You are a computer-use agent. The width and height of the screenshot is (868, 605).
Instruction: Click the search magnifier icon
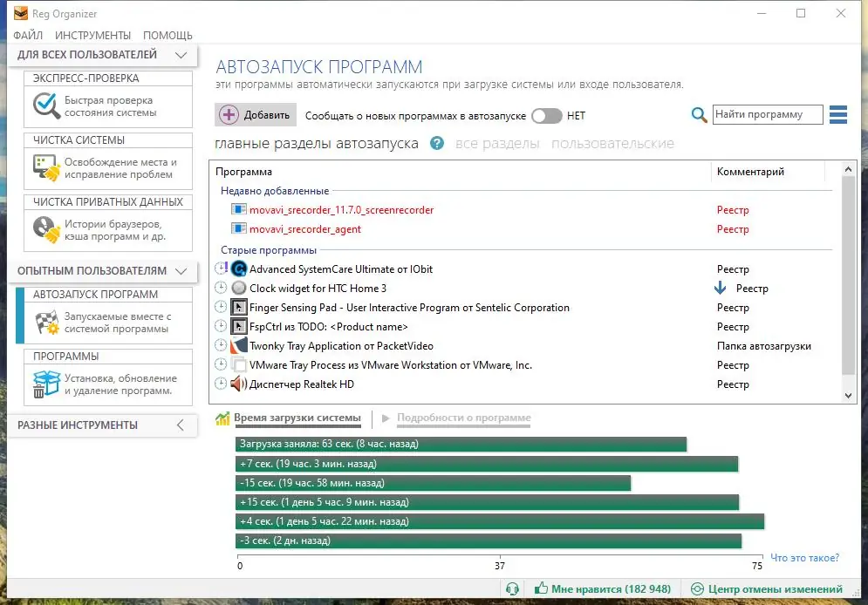pyautogui.click(x=699, y=115)
